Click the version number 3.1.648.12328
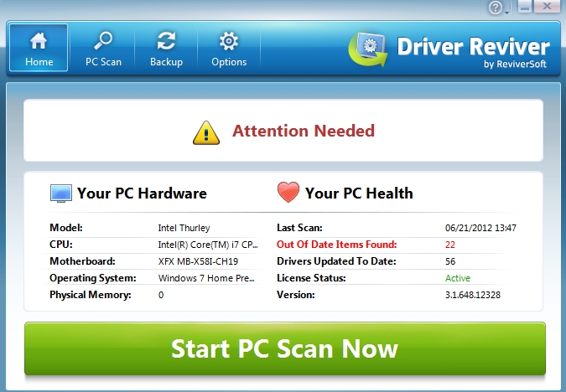 point(473,295)
